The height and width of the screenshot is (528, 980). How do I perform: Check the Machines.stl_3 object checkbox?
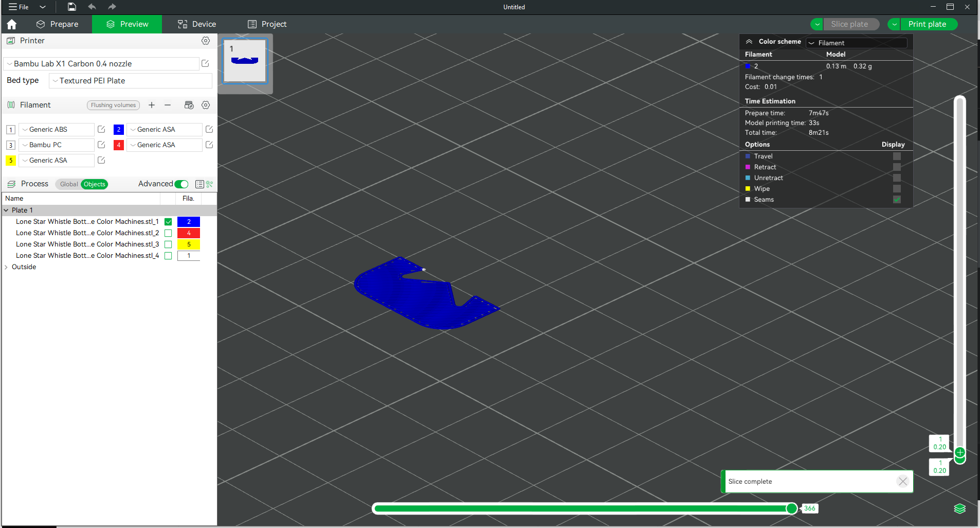[x=168, y=244]
